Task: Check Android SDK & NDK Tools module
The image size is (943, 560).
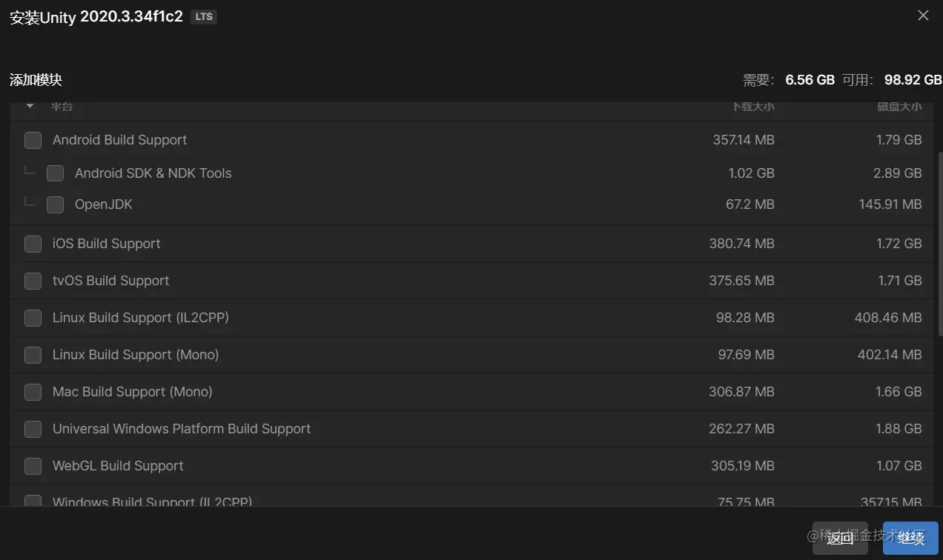Action: point(55,173)
